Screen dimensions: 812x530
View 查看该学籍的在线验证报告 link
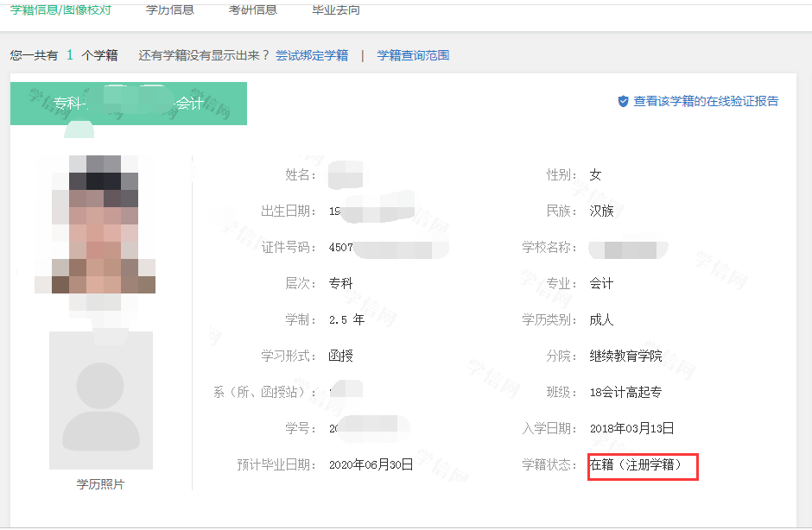[706, 101]
